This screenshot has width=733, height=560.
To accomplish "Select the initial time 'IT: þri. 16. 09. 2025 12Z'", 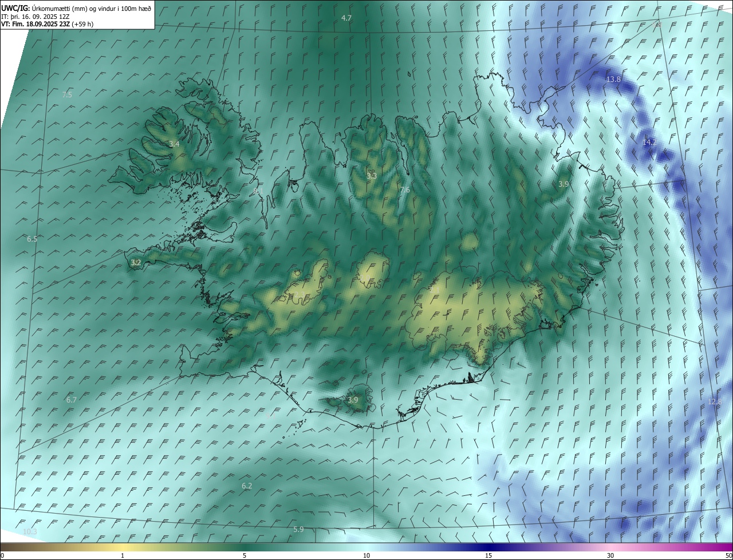I will pyautogui.click(x=36, y=17).
